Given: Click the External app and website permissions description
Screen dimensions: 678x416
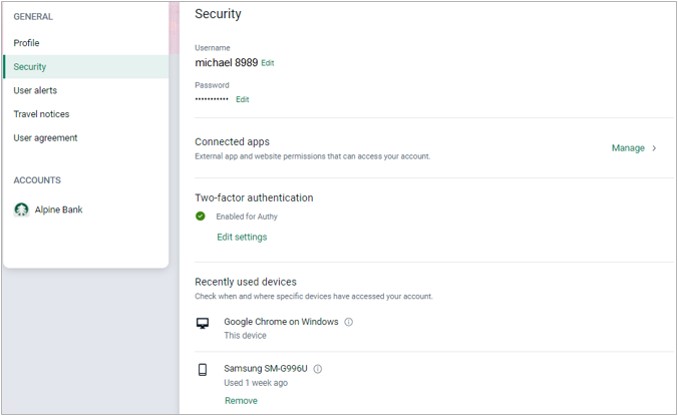Looking at the screenshot, I should tap(312, 157).
